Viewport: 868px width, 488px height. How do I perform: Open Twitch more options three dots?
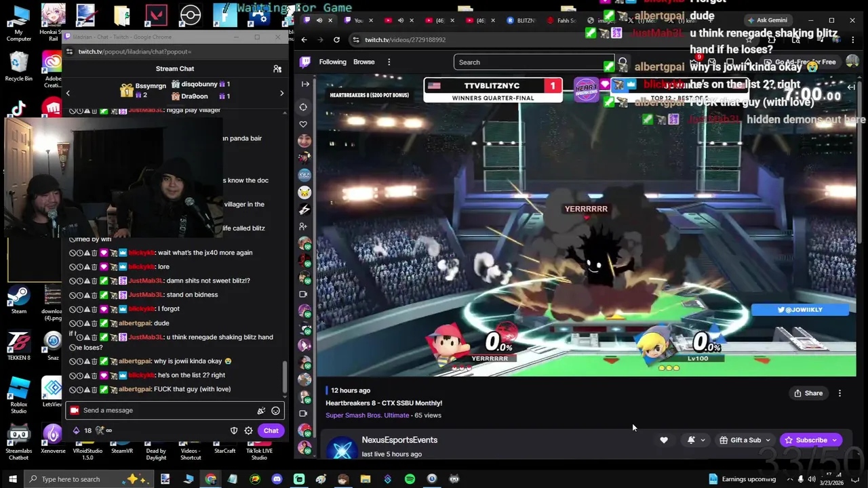pyautogui.click(x=389, y=62)
